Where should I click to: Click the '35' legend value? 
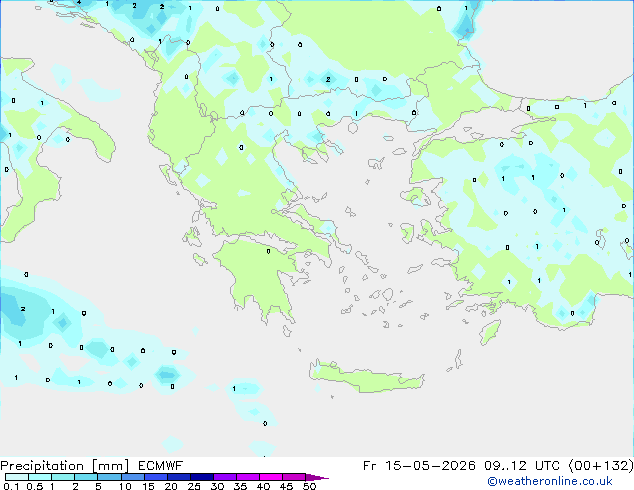coord(240,486)
